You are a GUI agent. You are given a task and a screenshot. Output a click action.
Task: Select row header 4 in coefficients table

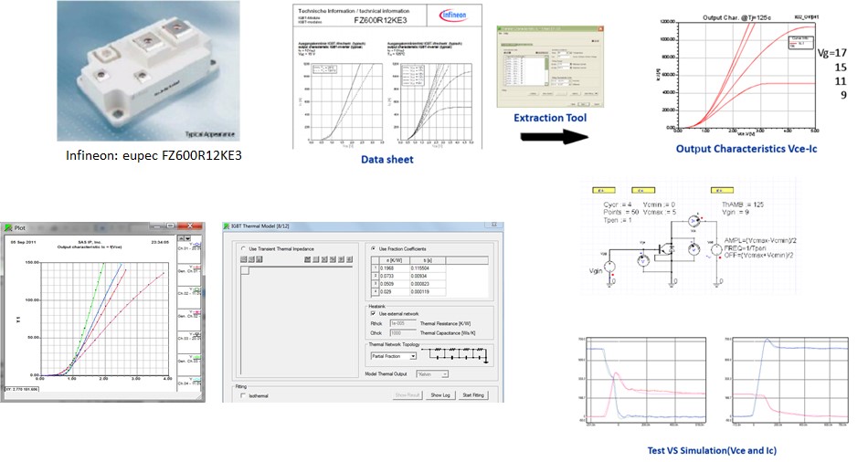click(375, 291)
